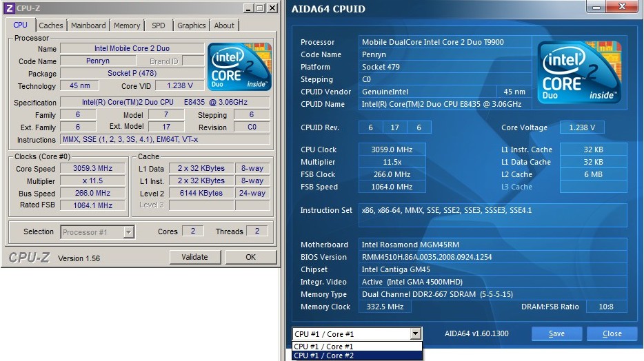Image resolution: width=644 pixels, height=361 pixels.
Task: Click Intel Core 2 Duo logo in CPU-Z
Action: tap(239, 67)
